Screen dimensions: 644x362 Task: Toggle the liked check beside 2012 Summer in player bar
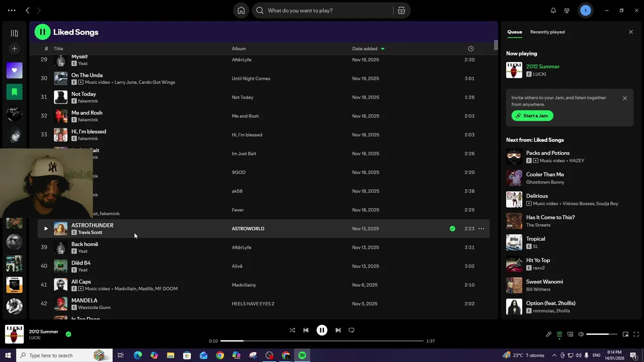point(68,334)
